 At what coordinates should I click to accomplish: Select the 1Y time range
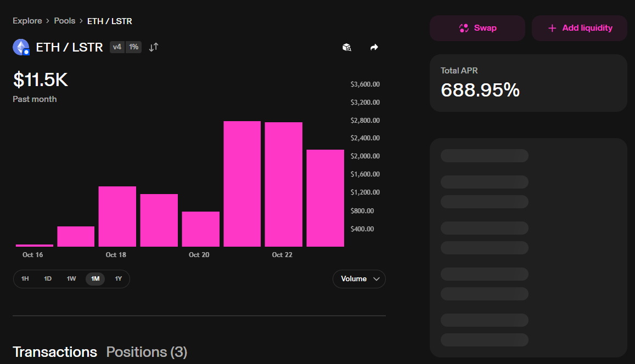point(119,278)
